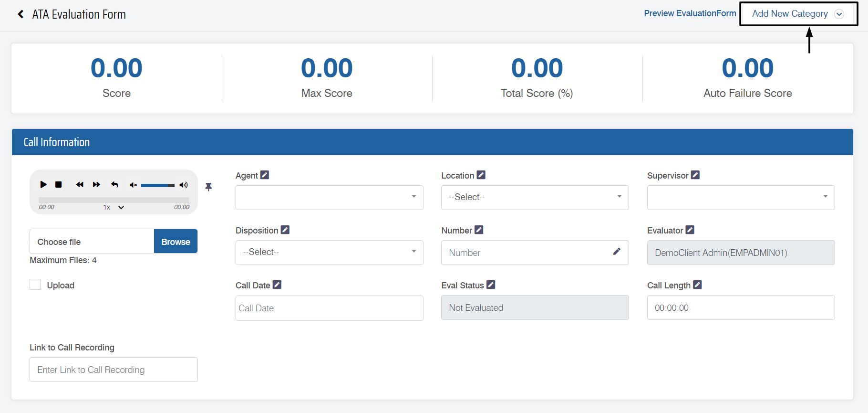This screenshot has height=413, width=868.
Task: Click the replay arrow icon in player
Action: 115,185
